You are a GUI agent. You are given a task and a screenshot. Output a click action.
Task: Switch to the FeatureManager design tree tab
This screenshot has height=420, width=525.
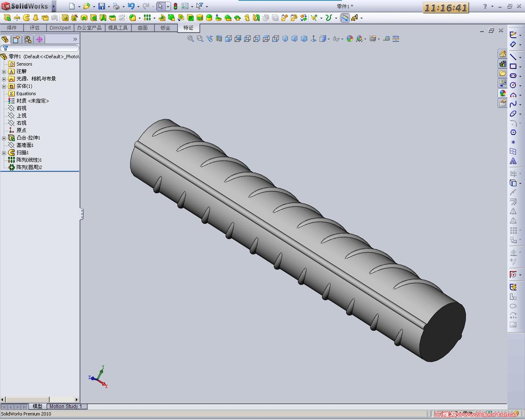(x=5, y=39)
